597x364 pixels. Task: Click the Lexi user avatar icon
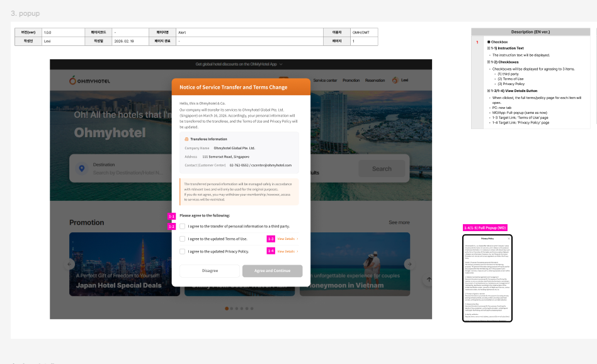(x=395, y=80)
